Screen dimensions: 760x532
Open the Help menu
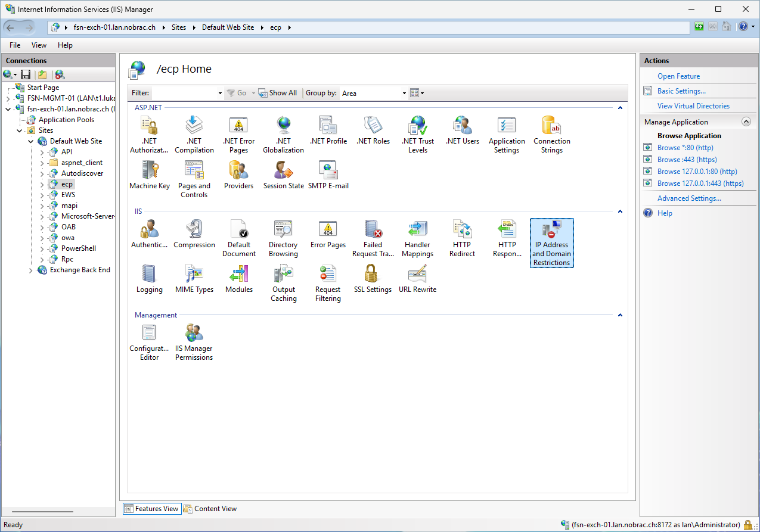point(65,45)
